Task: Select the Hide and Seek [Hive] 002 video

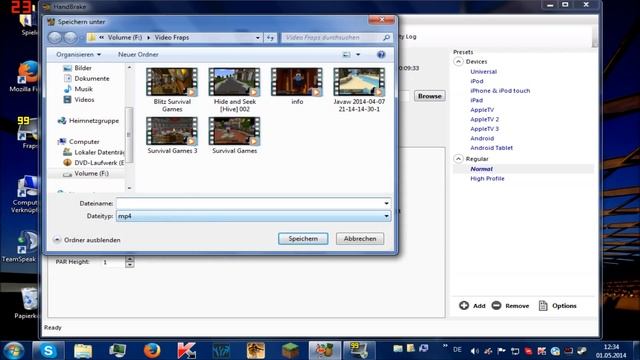Action: click(x=234, y=90)
